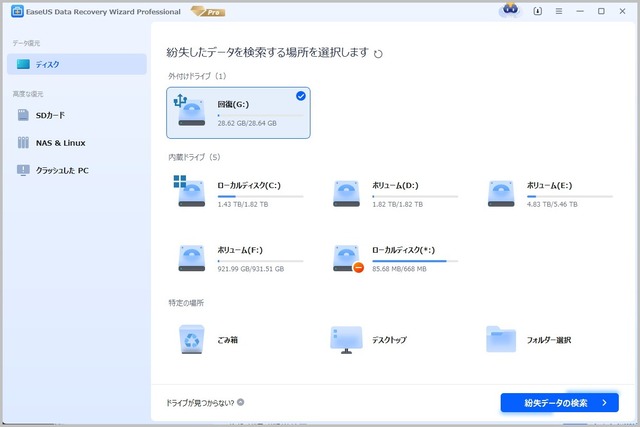Click the ボリューム(F:) label
The width and height of the screenshot is (640, 427).
pyautogui.click(x=240, y=250)
